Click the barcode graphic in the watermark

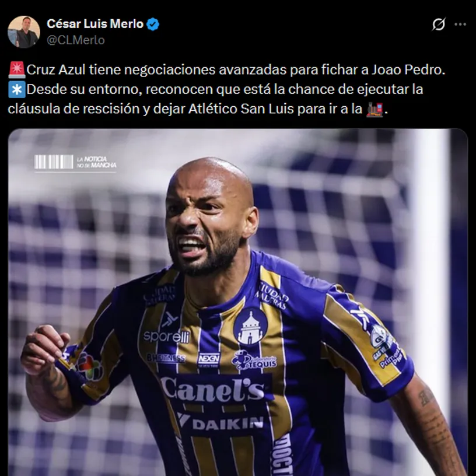54,162
